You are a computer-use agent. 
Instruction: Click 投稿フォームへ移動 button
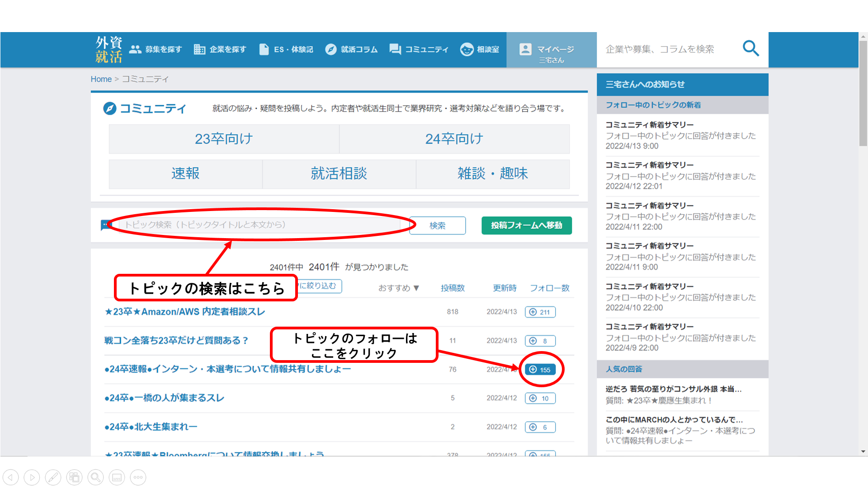(527, 225)
